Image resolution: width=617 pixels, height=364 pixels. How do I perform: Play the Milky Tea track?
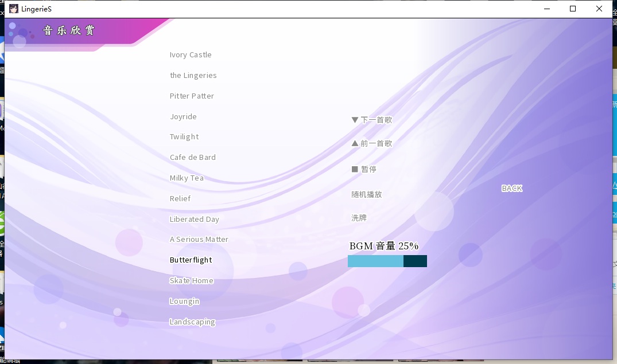[x=186, y=178]
